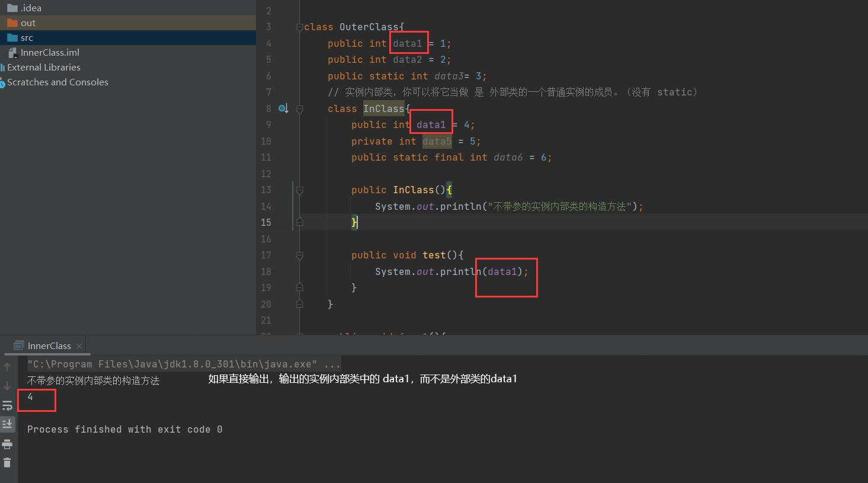The height and width of the screenshot is (483, 868).
Task: Click the InnerClass.iml file icon
Action: click(12, 53)
